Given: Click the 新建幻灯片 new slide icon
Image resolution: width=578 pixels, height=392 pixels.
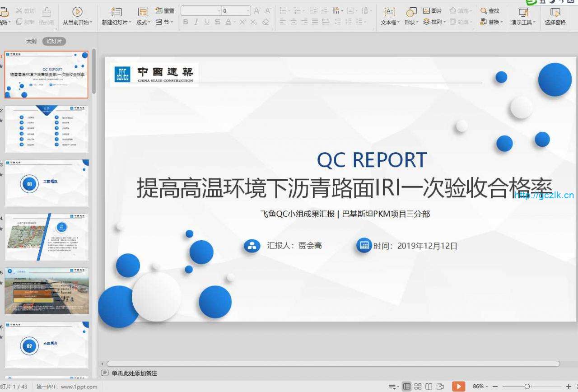Looking at the screenshot, I should [117, 12].
